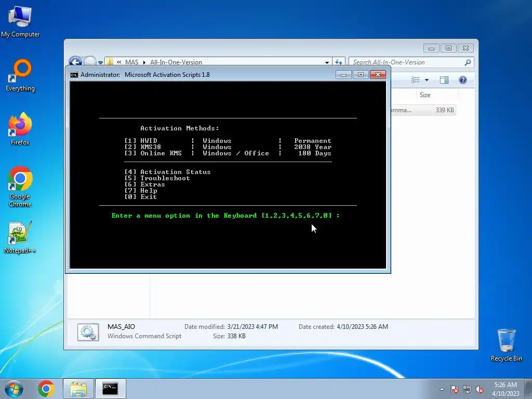Maximize the Explorer window
Screen dimensions: 532x399
[448, 48]
